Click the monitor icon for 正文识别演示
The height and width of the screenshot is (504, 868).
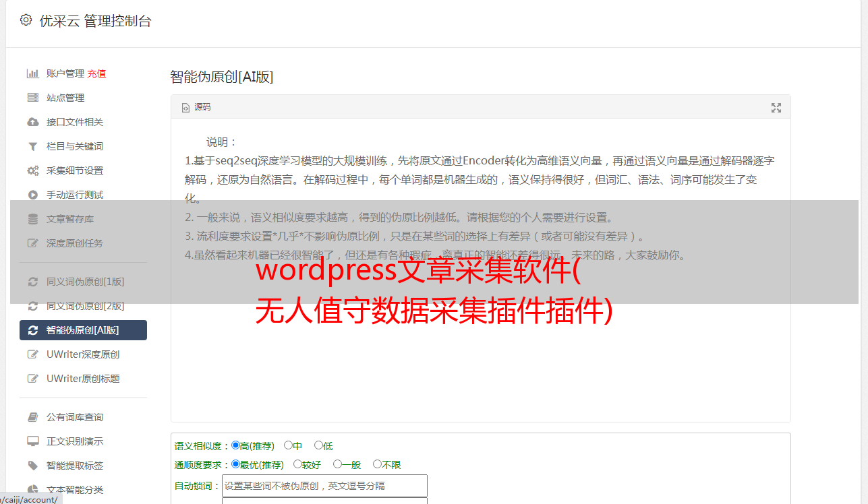(x=32, y=441)
